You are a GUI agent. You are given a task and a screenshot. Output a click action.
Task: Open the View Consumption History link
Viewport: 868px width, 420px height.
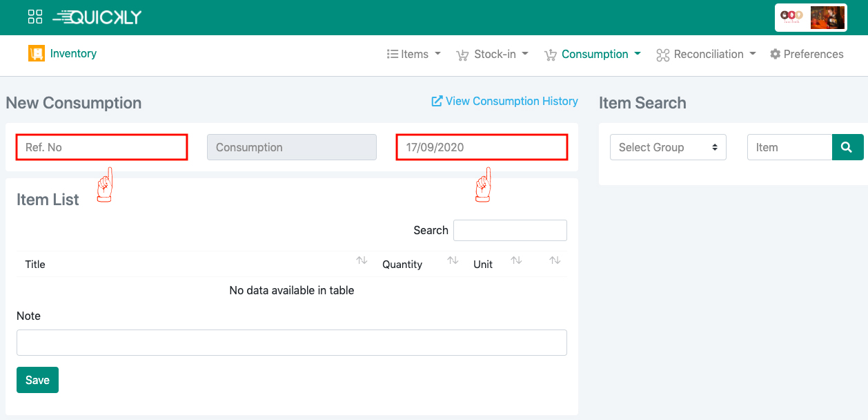pos(504,101)
